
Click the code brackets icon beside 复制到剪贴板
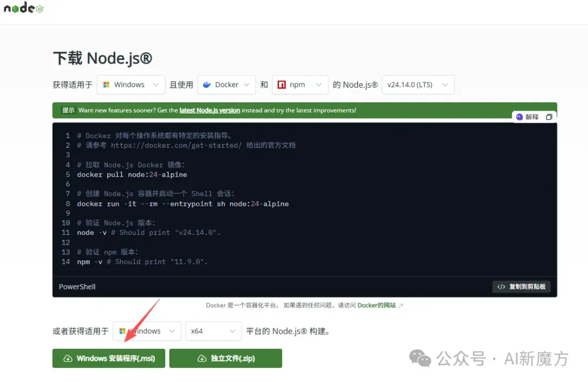(501, 287)
